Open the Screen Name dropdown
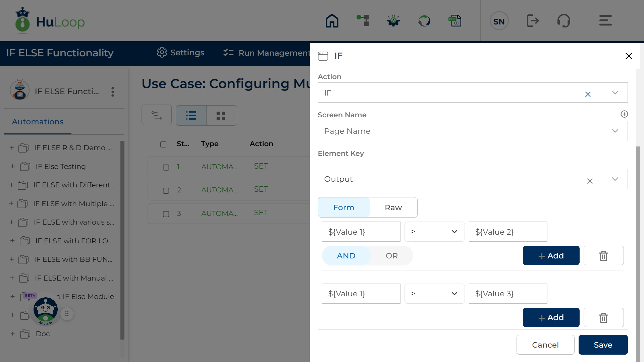Image resolution: width=644 pixels, height=362 pixels. point(472,131)
